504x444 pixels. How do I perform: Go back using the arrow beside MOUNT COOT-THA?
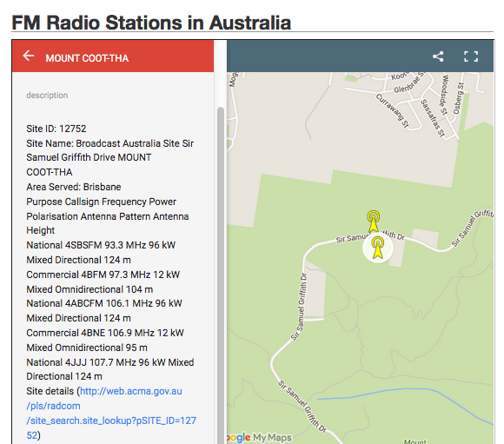pyautogui.click(x=29, y=56)
